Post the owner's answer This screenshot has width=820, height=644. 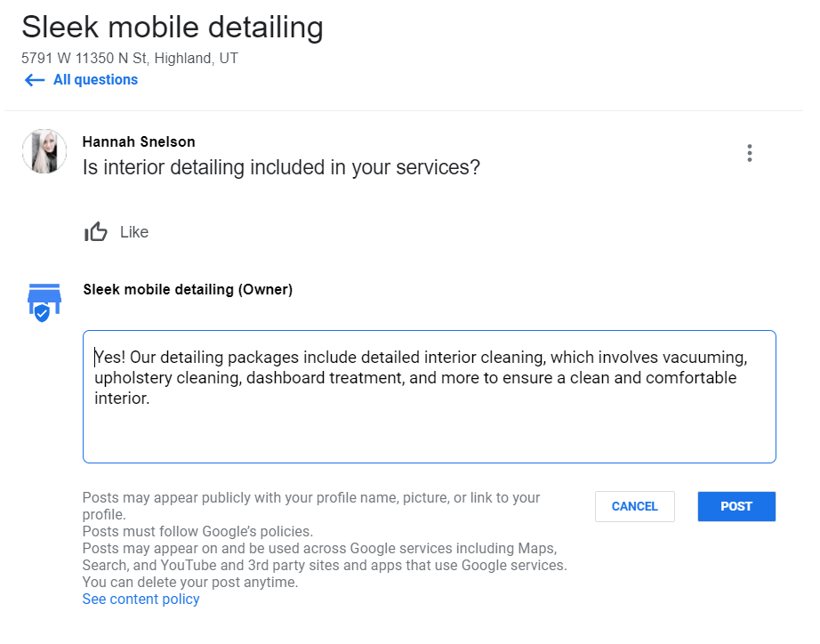tap(736, 506)
